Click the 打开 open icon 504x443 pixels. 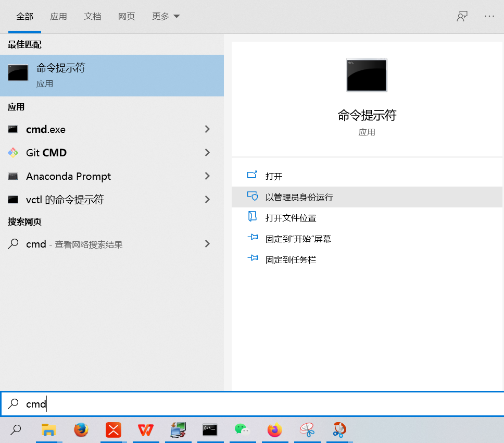click(x=253, y=175)
